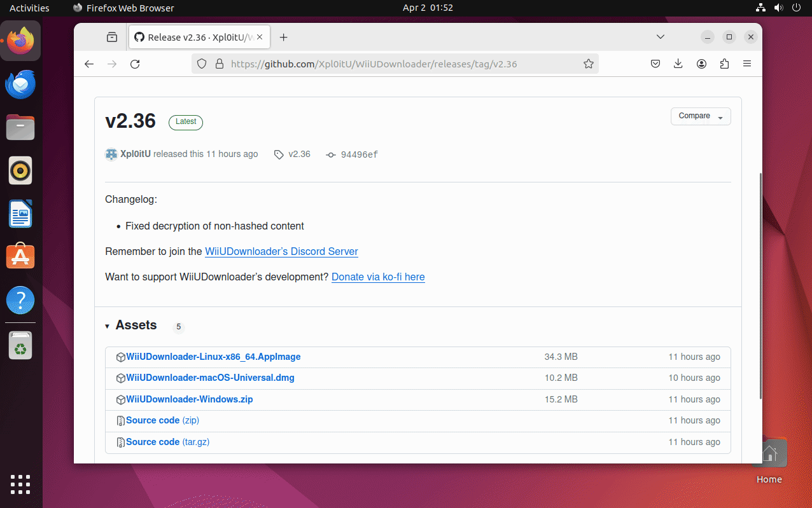This screenshot has width=812, height=508.
Task: Click the 10.2 MB file size
Action: (561, 378)
